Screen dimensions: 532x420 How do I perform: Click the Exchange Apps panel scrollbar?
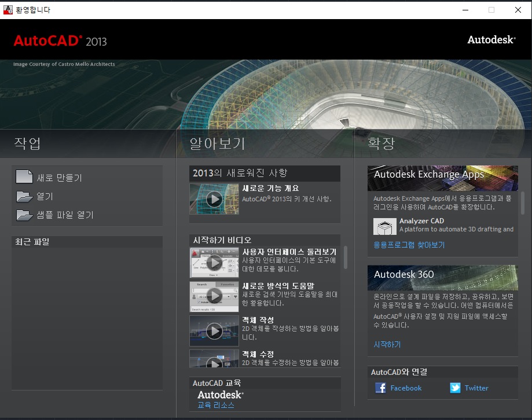[x=523, y=203]
